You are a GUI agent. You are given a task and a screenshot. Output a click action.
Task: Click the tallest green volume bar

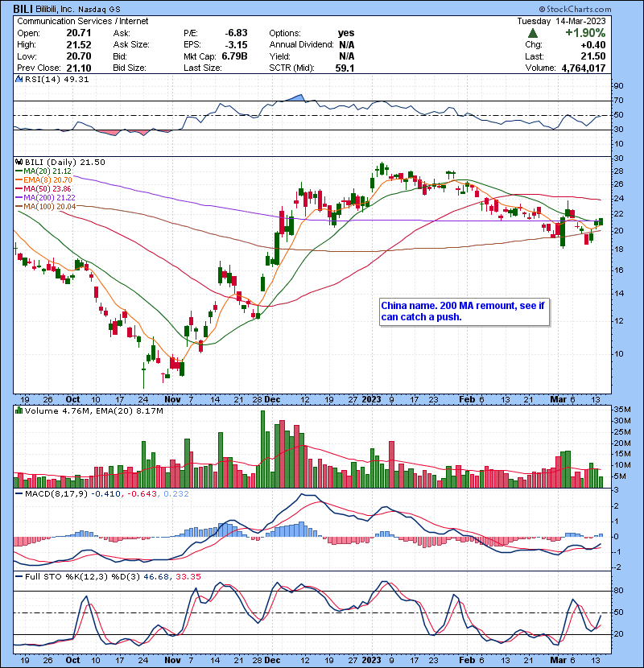pos(262,449)
